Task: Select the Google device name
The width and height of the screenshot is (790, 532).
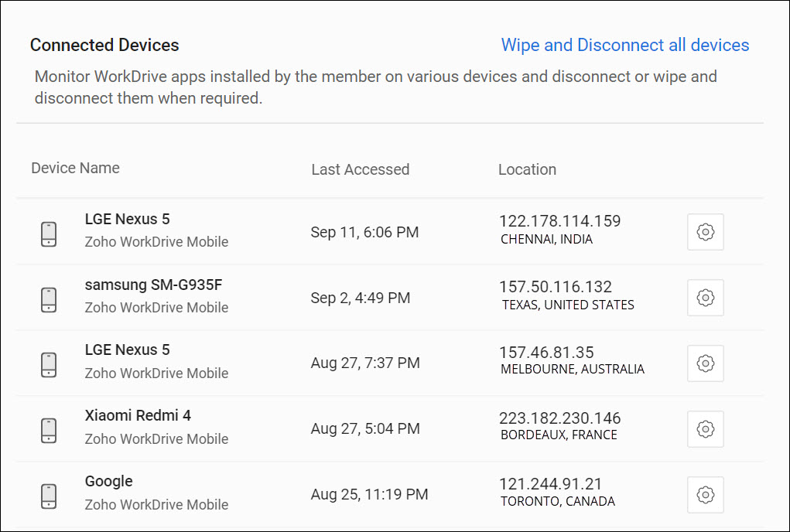Action: [109, 481]
